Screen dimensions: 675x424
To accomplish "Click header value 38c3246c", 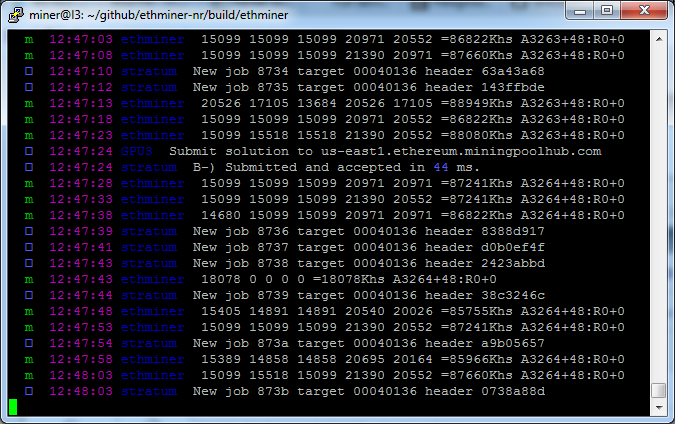I will coord(513,295).
